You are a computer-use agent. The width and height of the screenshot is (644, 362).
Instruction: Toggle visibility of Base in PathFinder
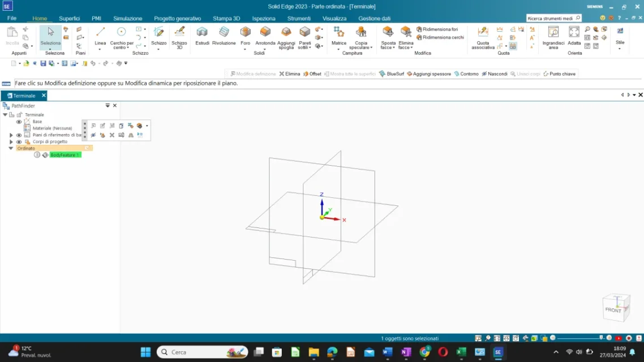[x=19, y=122]
